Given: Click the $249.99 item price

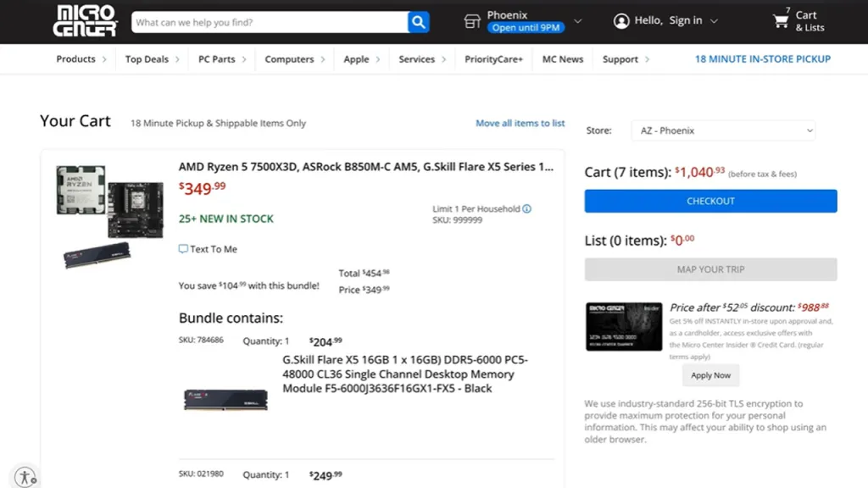Looking at the screenshot, I should coord(325,475).
